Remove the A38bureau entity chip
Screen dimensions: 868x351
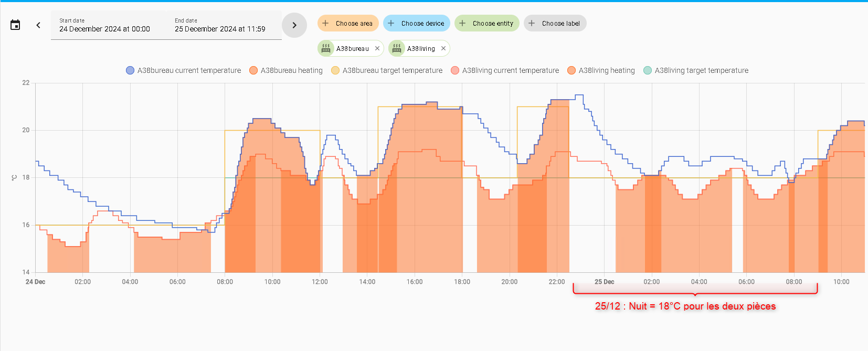pyautogui.click(x=377, y=48)
